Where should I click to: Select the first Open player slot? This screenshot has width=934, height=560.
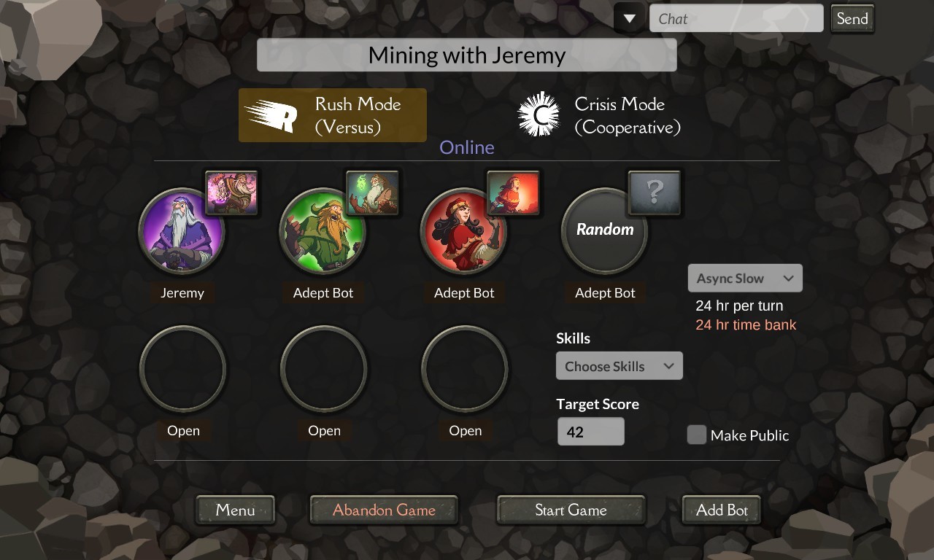point(182,369)
